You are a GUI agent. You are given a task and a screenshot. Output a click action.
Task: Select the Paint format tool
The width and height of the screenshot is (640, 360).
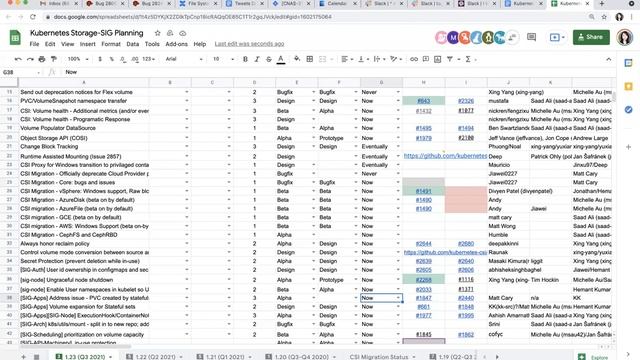(x=53, y=59)
